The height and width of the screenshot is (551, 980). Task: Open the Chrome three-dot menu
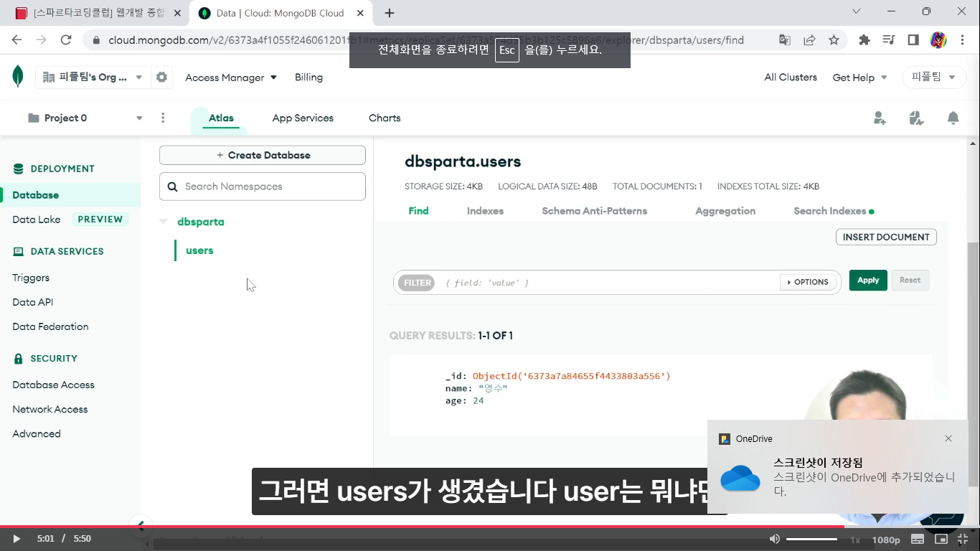(963, 40)
